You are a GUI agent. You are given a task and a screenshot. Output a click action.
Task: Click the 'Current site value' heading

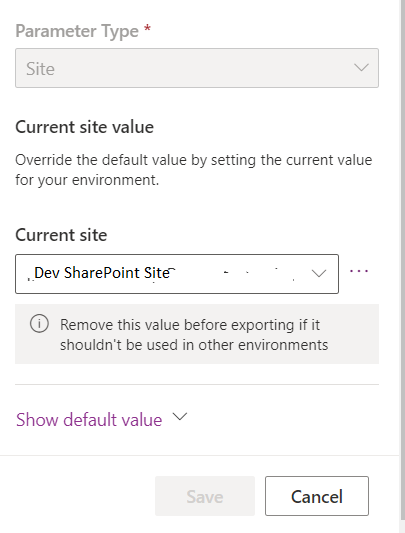(84, 127)
